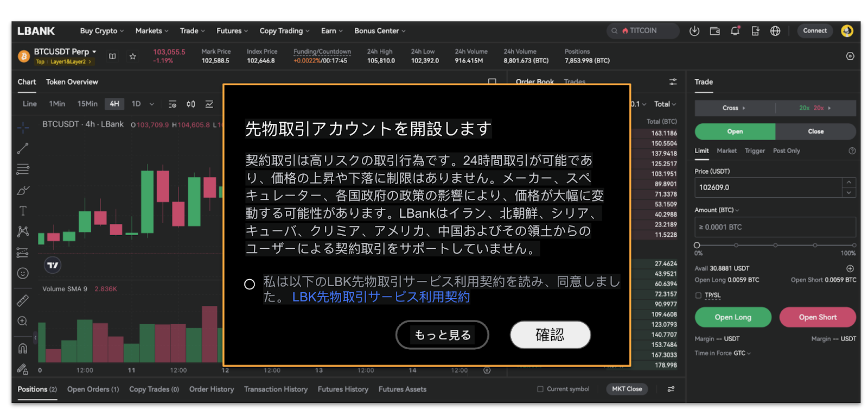The width and height of the screenshot is (868, 409).
Task: Open the download app icon
Action: pyautogui.click(x=694, y=31)
